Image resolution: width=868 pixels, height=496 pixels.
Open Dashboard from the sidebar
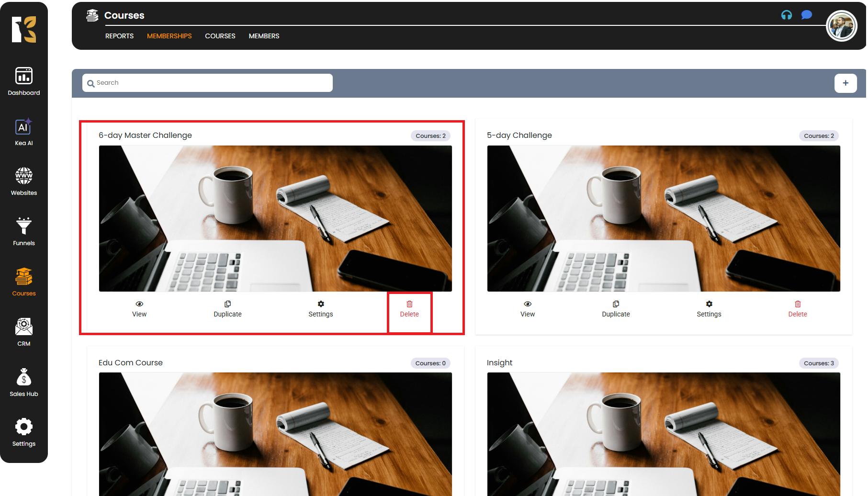pyautogui.click(x=23, y=81)
